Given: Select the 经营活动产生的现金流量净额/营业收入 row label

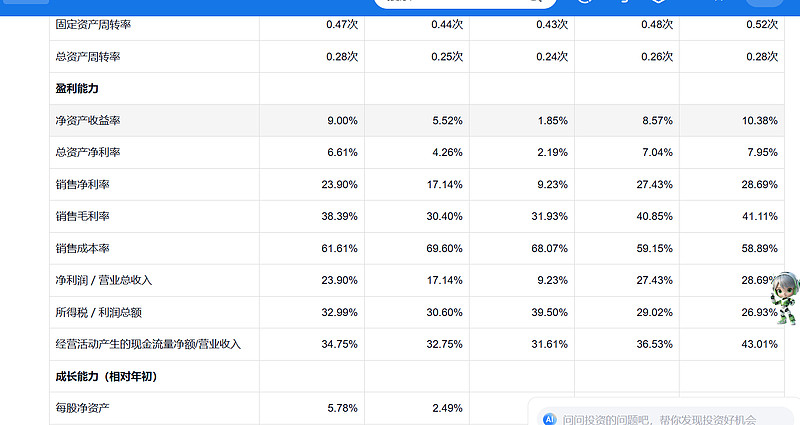Looking at the screenshot, I should (149, 345).
